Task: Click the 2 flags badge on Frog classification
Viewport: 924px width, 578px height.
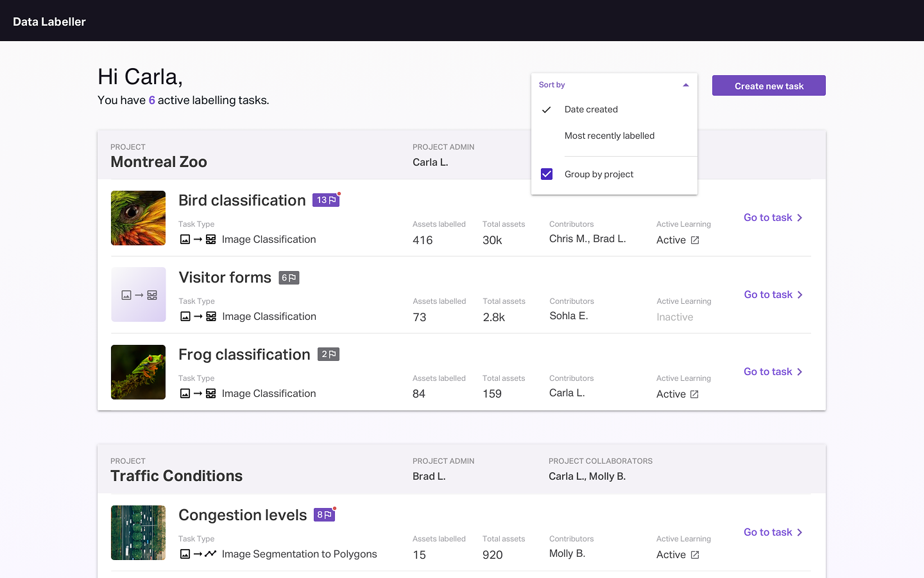Action: click(x=329, y=355)
